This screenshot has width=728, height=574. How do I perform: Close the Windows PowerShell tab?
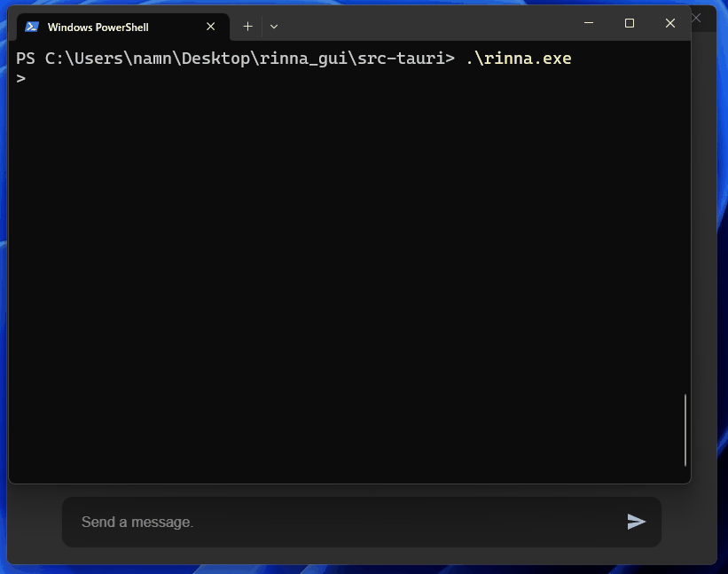(210, 27)
